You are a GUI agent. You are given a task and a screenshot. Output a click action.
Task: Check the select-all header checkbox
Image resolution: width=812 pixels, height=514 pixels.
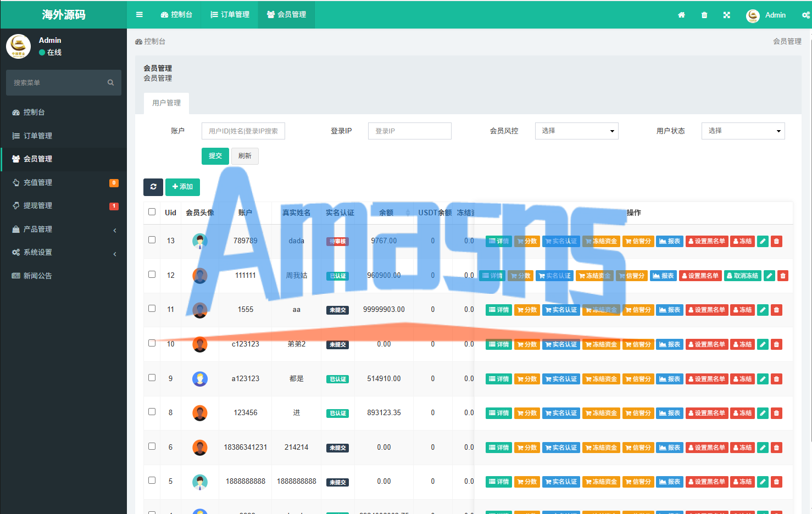click(x=152, y=212)
